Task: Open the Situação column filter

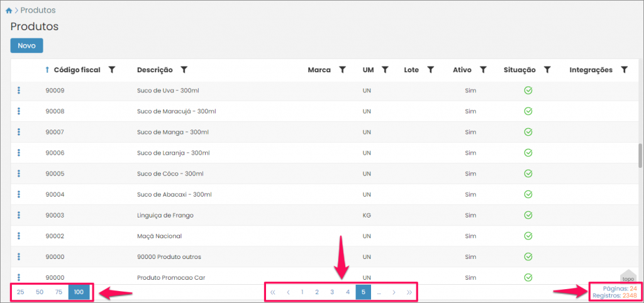Action: 547,70
